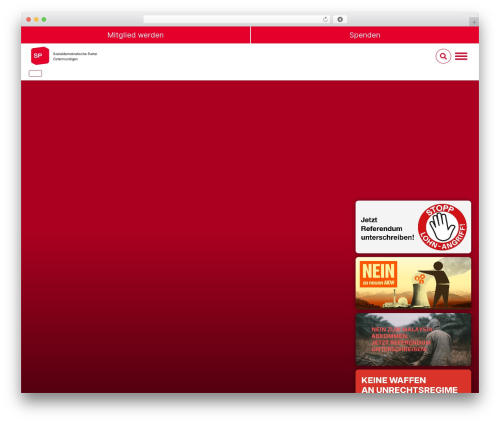
Task: Click the browser download icon
Action: (340, 19)
